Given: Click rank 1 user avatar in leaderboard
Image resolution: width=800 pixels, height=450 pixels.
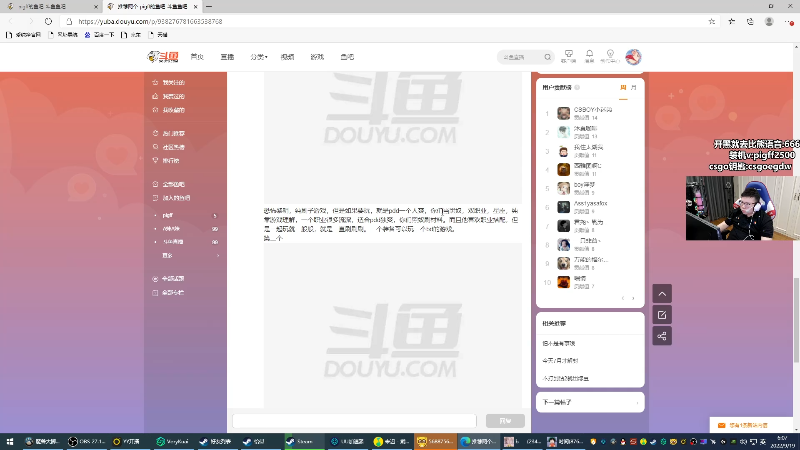Looking at the screenshot, I should pos(563,113).
